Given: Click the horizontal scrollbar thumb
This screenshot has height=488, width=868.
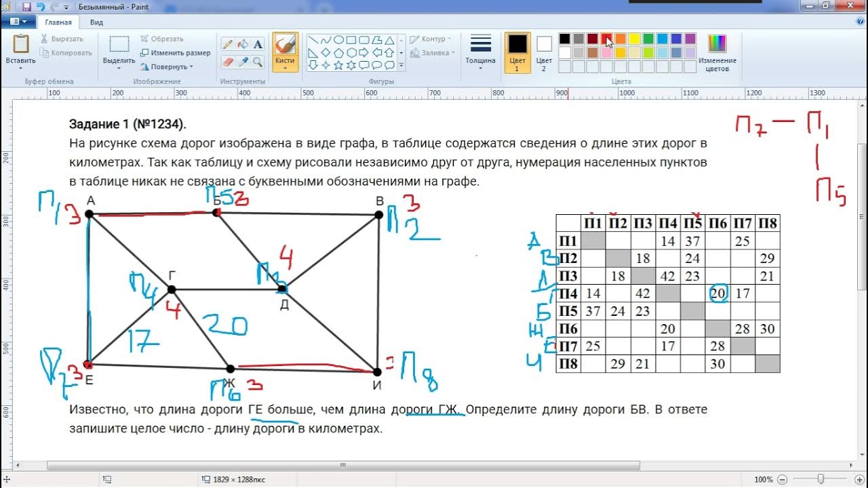Looking at the screenshot, I should pos(343,466).
